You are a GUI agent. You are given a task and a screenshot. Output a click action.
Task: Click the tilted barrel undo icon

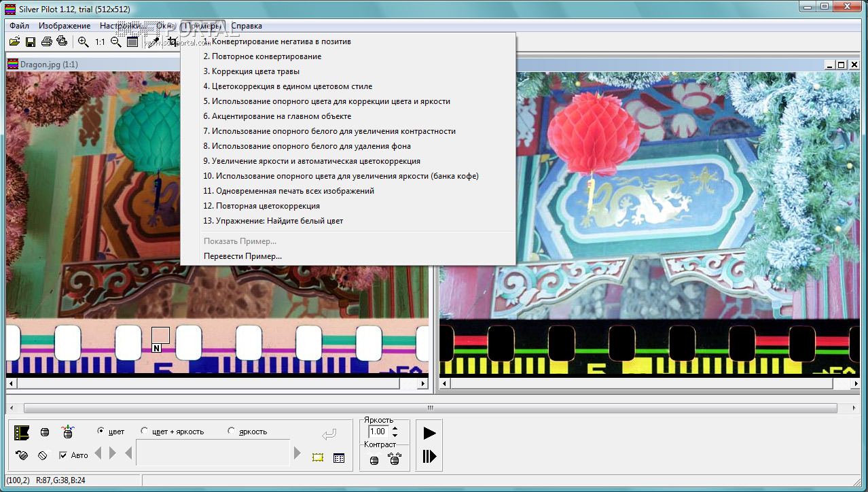tap(22, 455)
